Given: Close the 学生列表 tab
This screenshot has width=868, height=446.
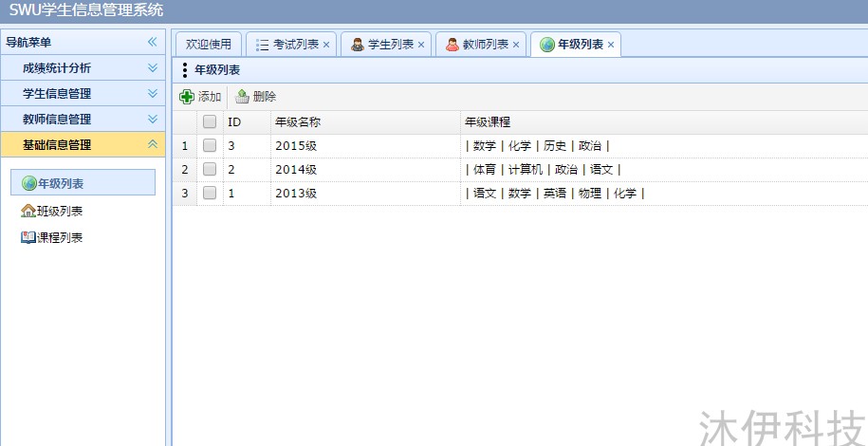Looking at the screenshot, I should (420, 45).
